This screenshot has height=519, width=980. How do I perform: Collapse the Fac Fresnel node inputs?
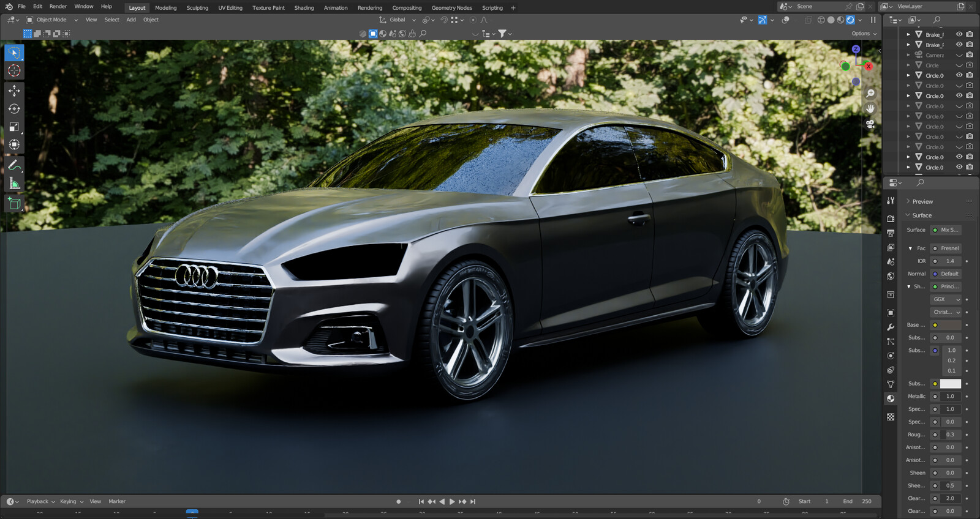(x=910, y=248)
